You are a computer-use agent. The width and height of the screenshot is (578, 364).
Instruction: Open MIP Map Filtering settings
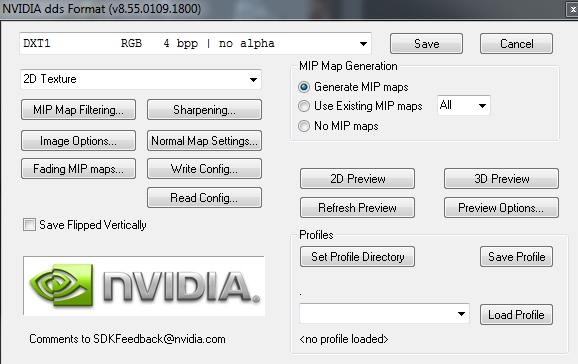[79, 110]
